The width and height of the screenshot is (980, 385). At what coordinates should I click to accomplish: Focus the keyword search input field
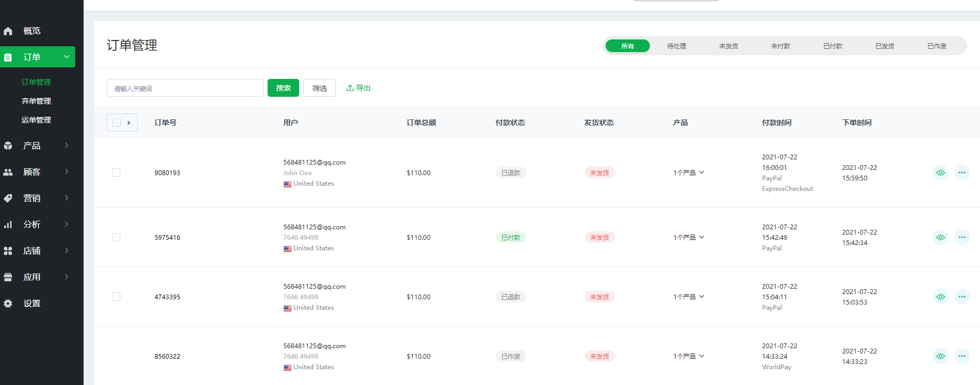coord(185,88)
